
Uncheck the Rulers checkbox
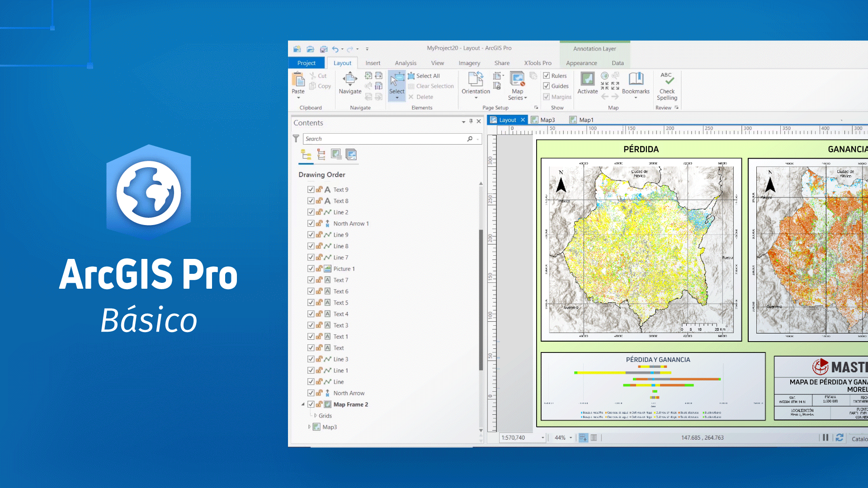pos(547,76)
